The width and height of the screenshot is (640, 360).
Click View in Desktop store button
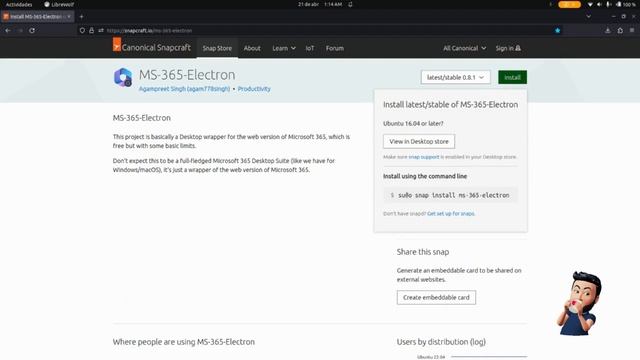pyautogui.click(x=419, y=141)
